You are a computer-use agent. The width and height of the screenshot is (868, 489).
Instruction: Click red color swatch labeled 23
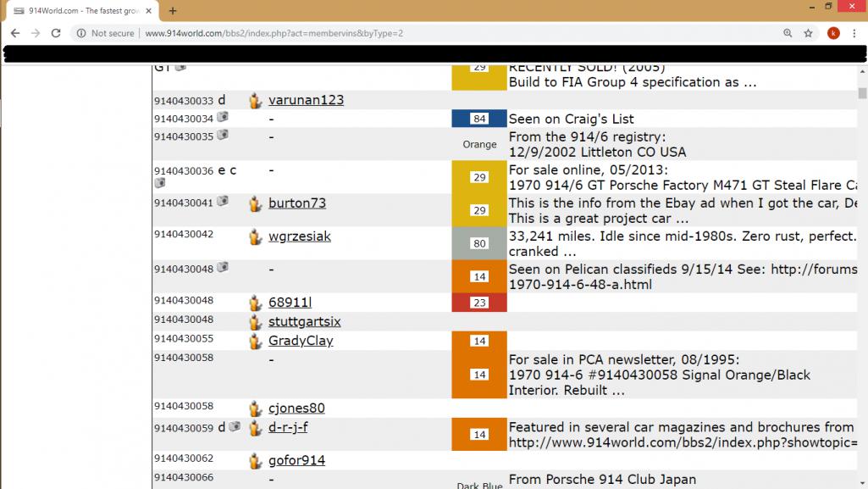pyautogui.click(x=479, y=303)
